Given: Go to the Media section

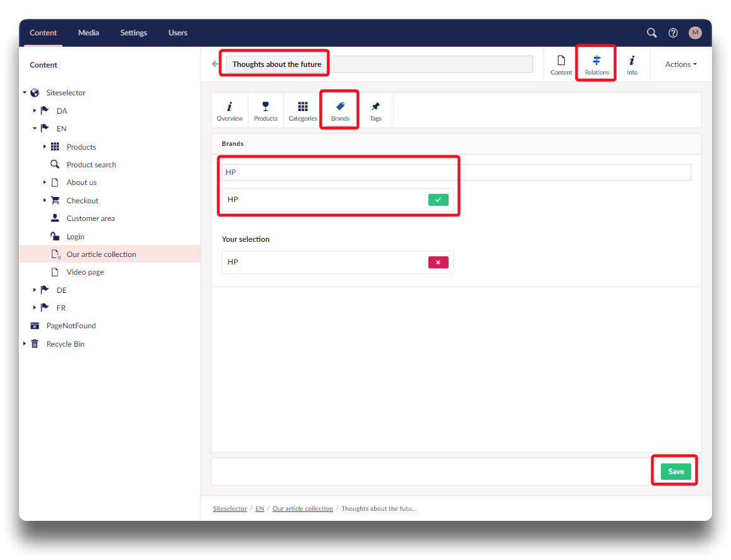Looking at the screenshot, I should click(88, 33).
